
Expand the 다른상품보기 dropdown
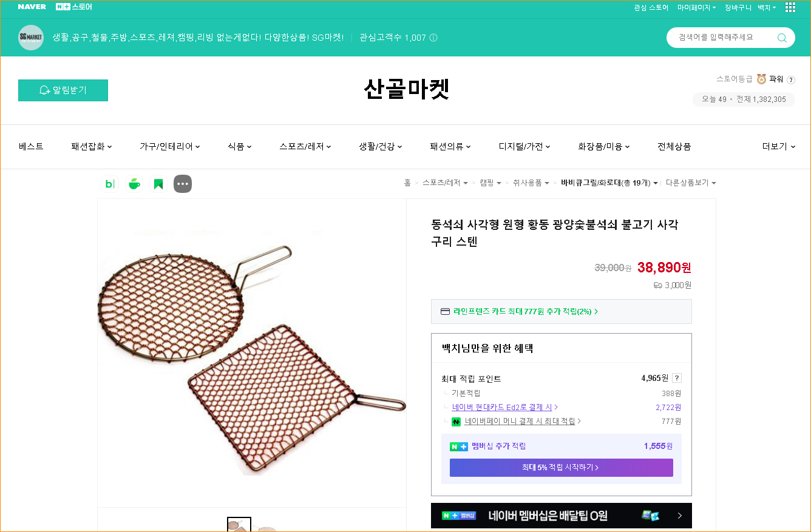pyautogui.click(x=691, y=182)
